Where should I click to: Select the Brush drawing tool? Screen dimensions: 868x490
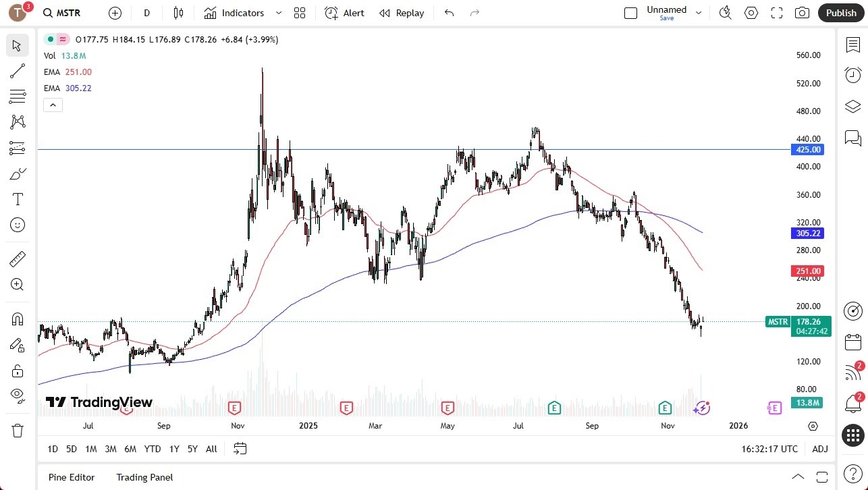(18, 173)
